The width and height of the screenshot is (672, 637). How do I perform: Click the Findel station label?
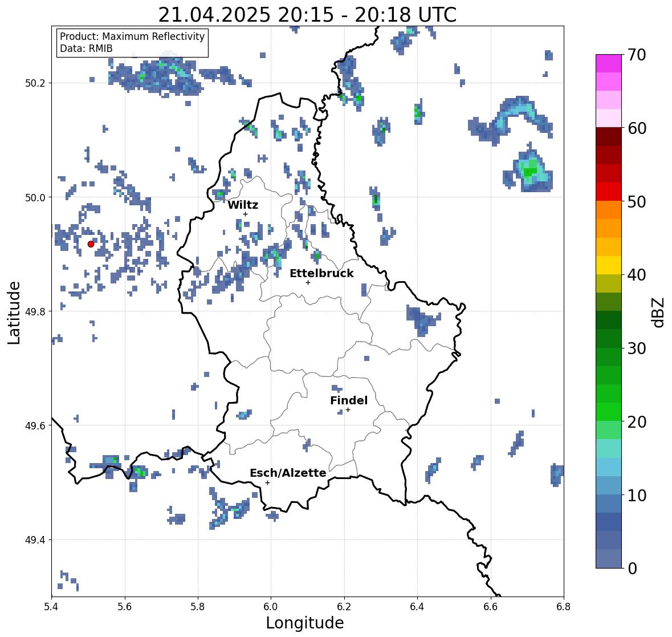click(x=349, y=400)
